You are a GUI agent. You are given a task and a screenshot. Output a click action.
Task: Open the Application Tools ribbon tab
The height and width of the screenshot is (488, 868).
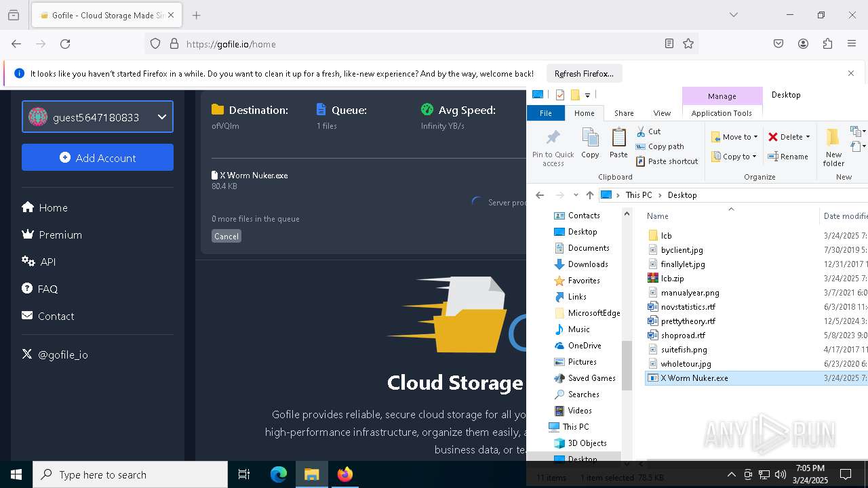[x=722, y=113]
